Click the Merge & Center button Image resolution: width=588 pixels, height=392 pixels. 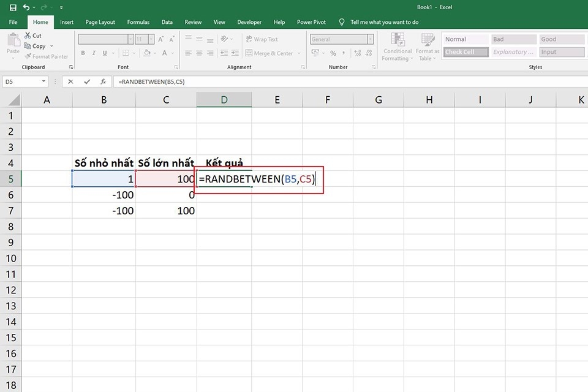point(269,53)
